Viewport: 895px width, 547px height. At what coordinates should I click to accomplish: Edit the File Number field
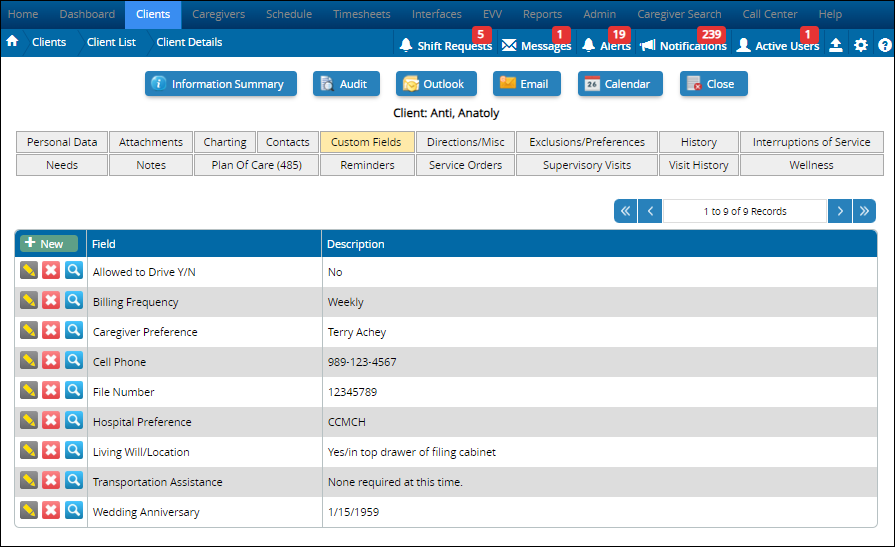click(29, 390)
